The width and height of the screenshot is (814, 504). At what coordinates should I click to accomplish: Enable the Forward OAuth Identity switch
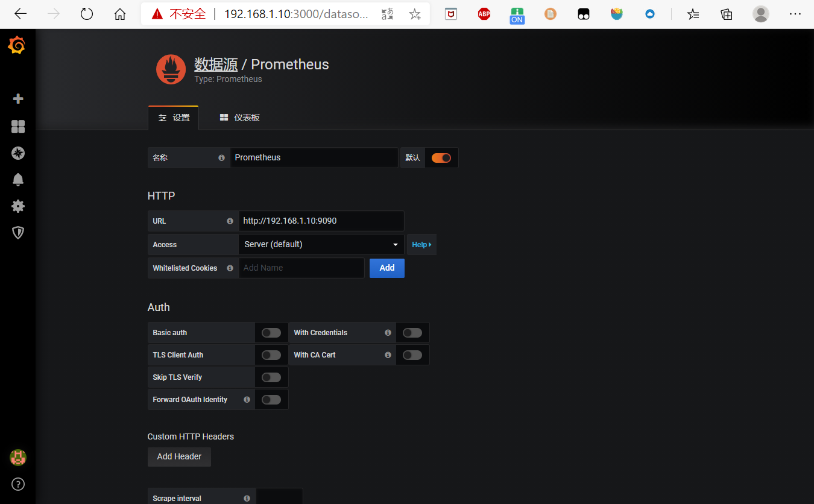pyautogui.click(x=271, y=400)
